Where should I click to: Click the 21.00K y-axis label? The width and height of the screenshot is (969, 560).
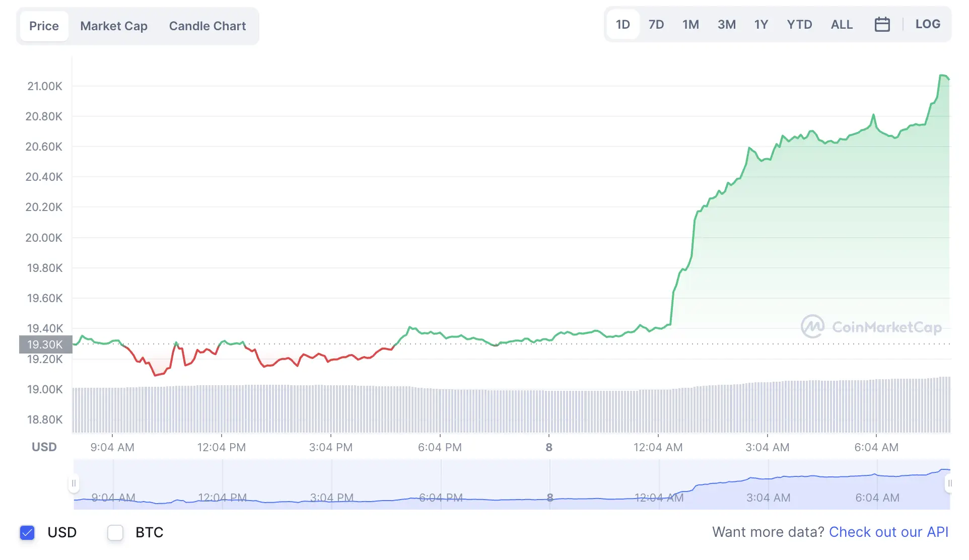45,86
